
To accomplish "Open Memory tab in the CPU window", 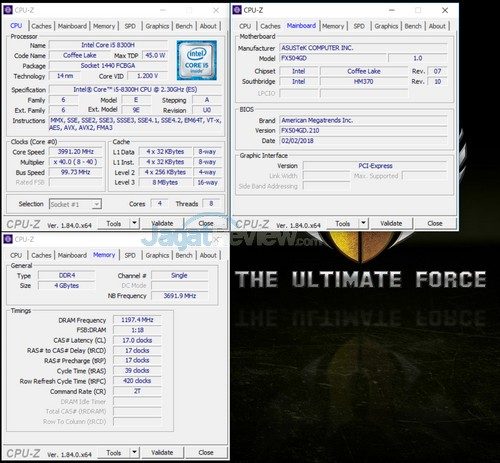I will [104, 26].
